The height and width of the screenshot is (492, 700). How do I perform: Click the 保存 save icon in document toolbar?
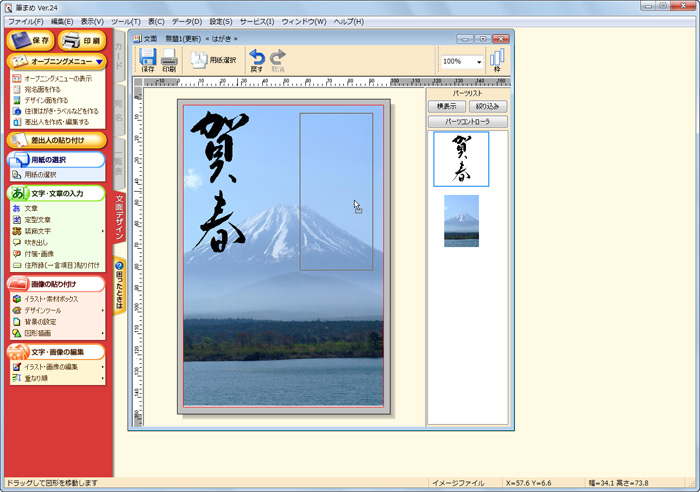(147, 60)
